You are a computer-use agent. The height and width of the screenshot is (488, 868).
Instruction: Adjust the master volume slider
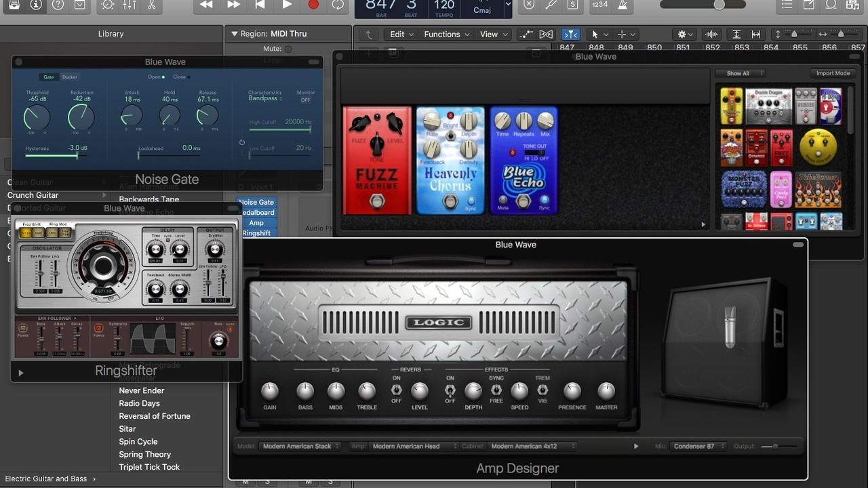tap(719, 5)
